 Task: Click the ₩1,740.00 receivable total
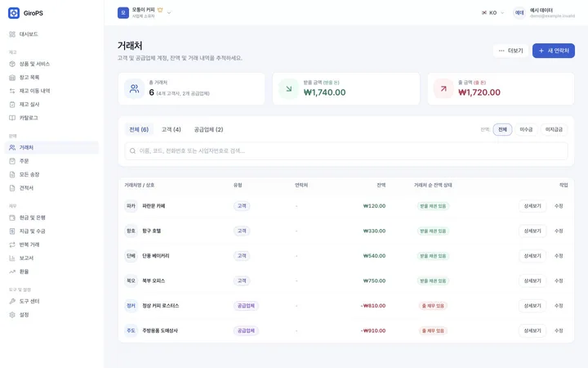click(324, 92)
